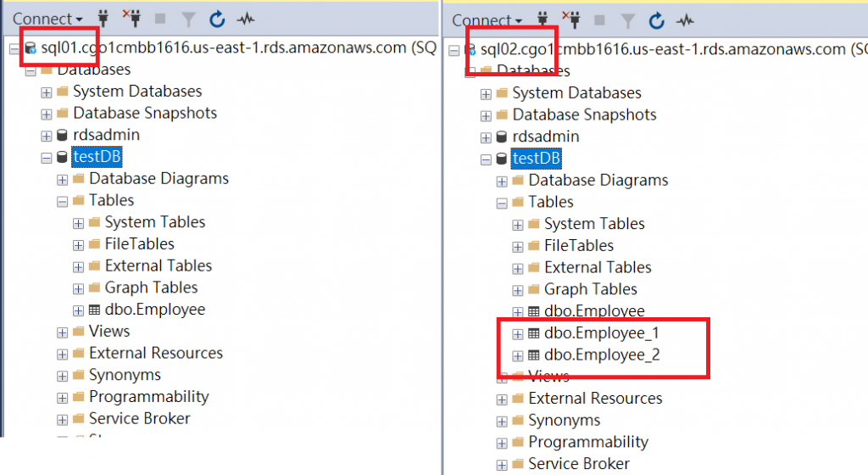Select sql02 server node
Viewport: 868px width, 475px height.
click(x=674, y=49)
